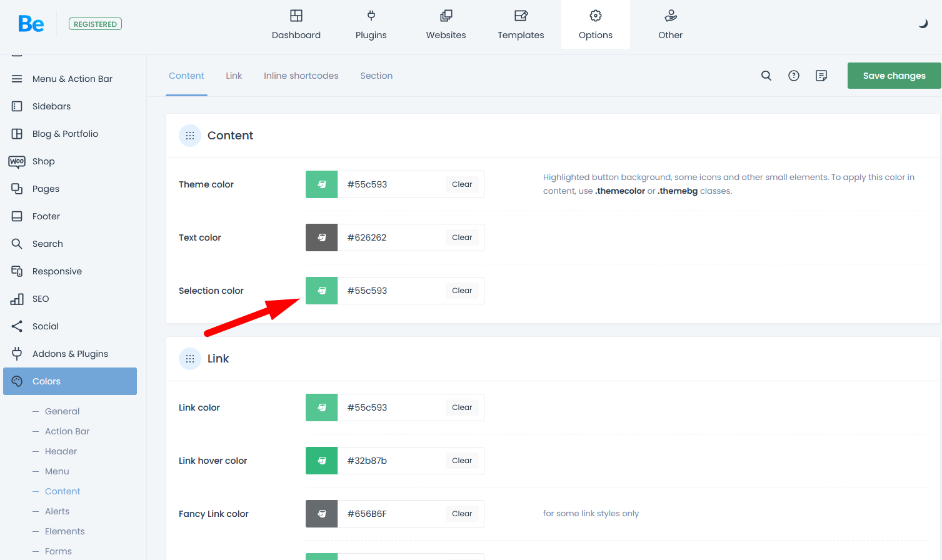The image size is (942, 560).
Task: Clear the Fancy Link color value
Action: click(462, 514)
